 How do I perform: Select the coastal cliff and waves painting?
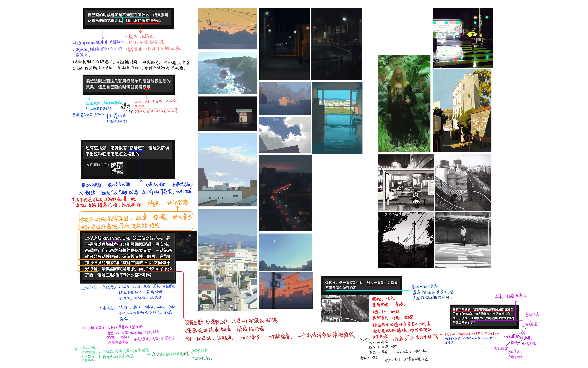[x=227, y=73]
